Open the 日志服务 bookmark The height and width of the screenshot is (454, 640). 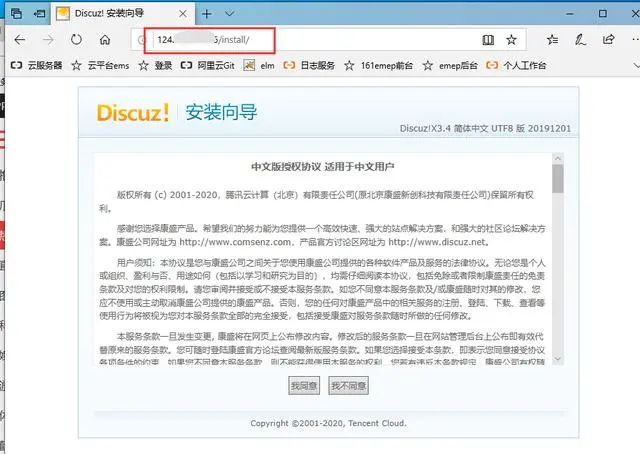(x=309, y=65)
